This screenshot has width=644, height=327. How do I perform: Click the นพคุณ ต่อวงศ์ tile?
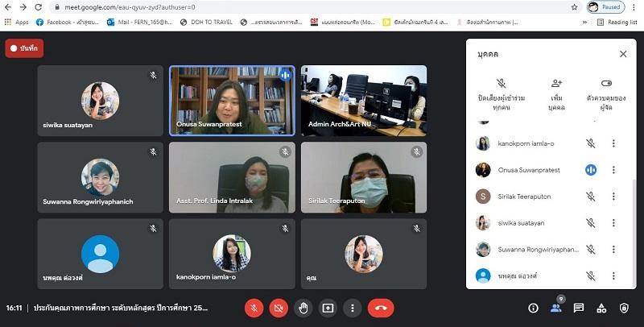(x=100, y=254)
